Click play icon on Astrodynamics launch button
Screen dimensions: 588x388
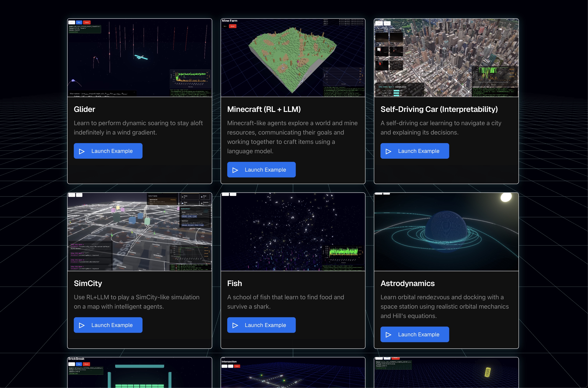(x=388, y=335)
